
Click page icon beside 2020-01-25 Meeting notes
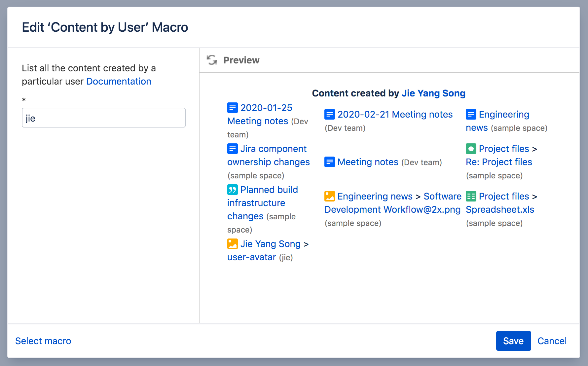[x=232, y=108]
